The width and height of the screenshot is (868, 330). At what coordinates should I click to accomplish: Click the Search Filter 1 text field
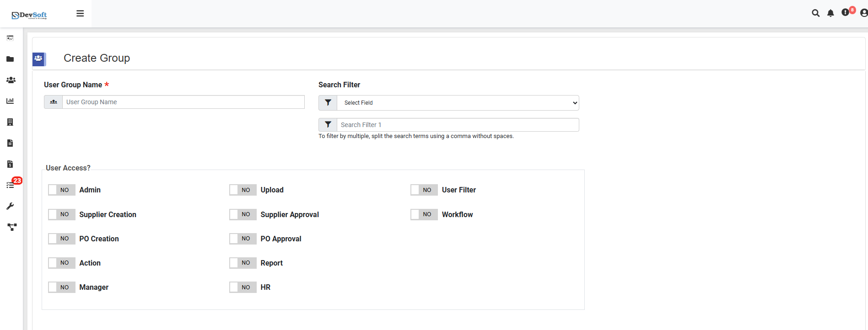[x=458, y=125]
